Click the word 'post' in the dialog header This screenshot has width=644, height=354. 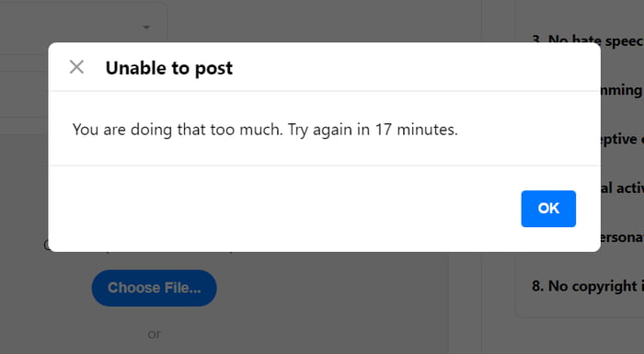[x=213, y=69]
